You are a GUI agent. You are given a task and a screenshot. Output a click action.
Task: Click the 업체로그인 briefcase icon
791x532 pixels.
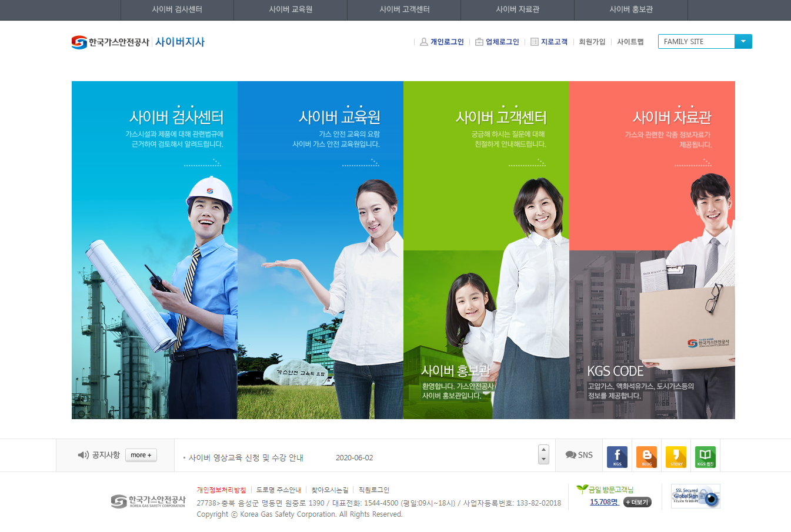click(479, 41)
